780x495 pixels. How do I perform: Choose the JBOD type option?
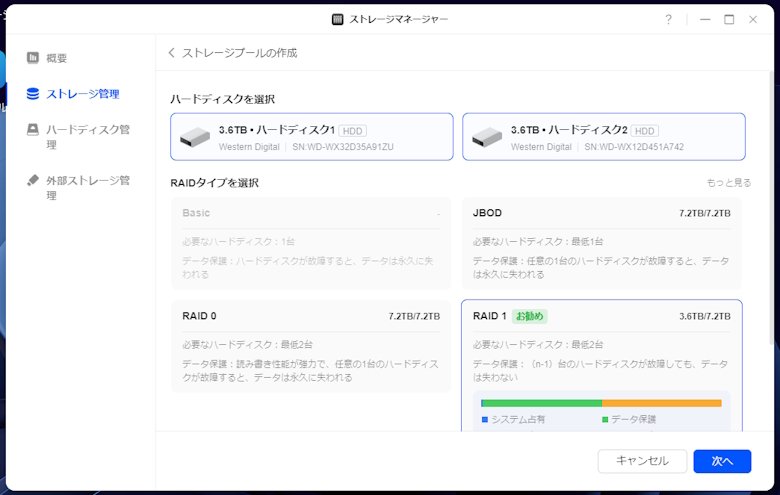pos(601,243)
